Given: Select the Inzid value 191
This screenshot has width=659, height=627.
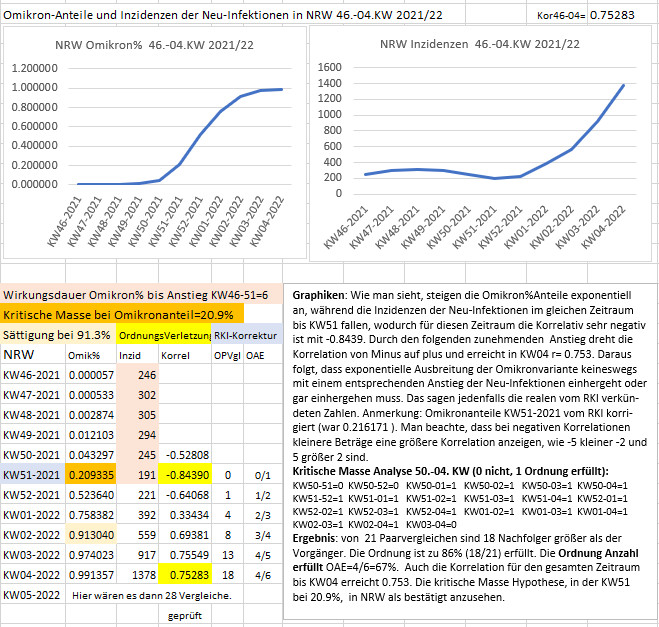Looking at the screenshot, I should point(137,475).
